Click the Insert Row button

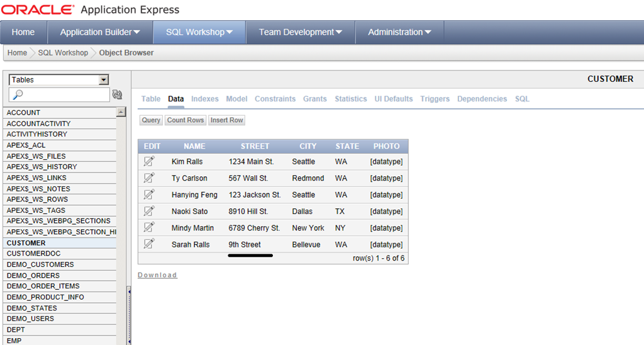pyautogui.click(x=226, y=120)
